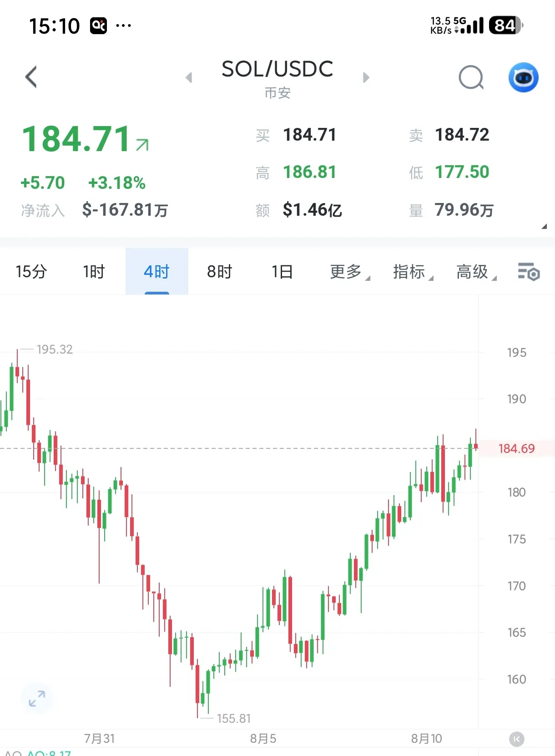Open the 高级 advanced dropdown
The width and height of the screenshot is (555, 756).
[x=476, y=272]
